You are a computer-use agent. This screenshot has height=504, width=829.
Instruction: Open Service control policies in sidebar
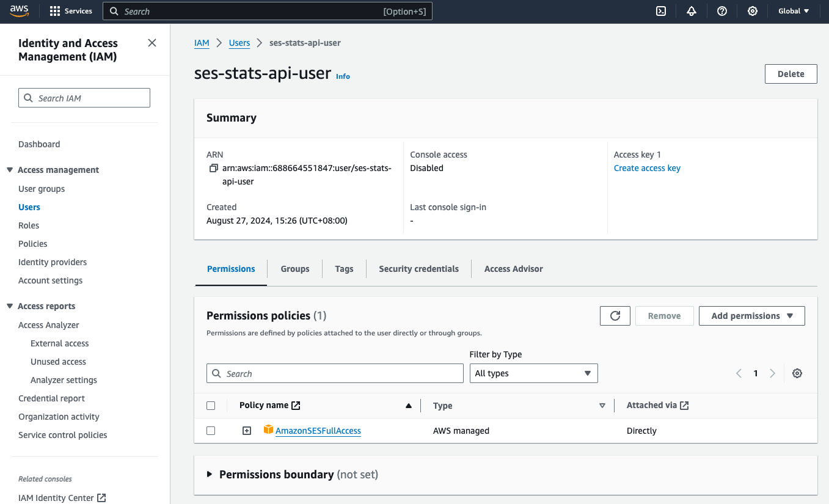(63, 435)
